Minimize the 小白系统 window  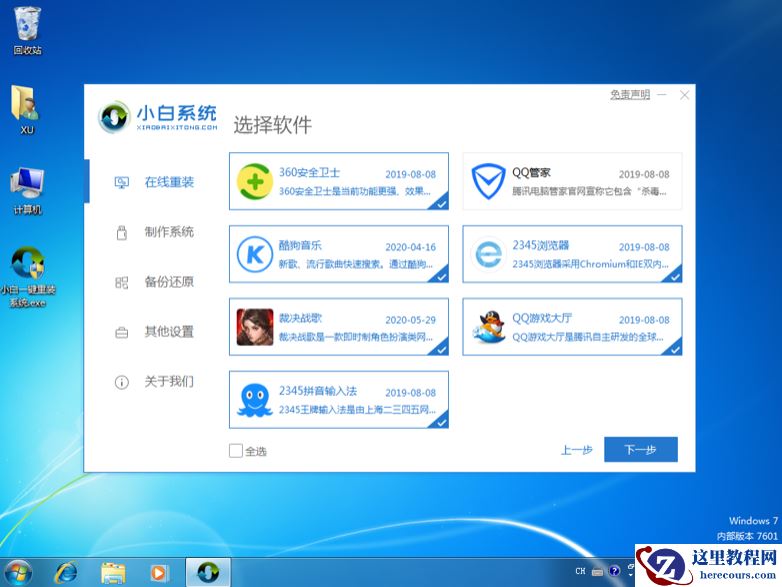[662, 95]
